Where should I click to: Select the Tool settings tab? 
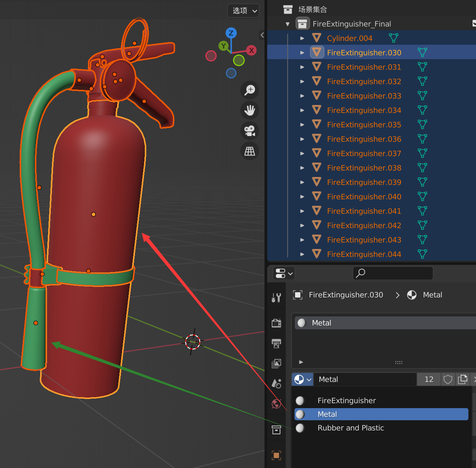point(276,297)
